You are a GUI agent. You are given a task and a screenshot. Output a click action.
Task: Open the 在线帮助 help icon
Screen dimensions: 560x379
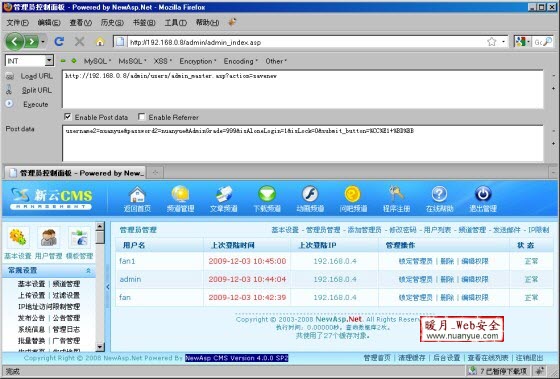point(439,195)
